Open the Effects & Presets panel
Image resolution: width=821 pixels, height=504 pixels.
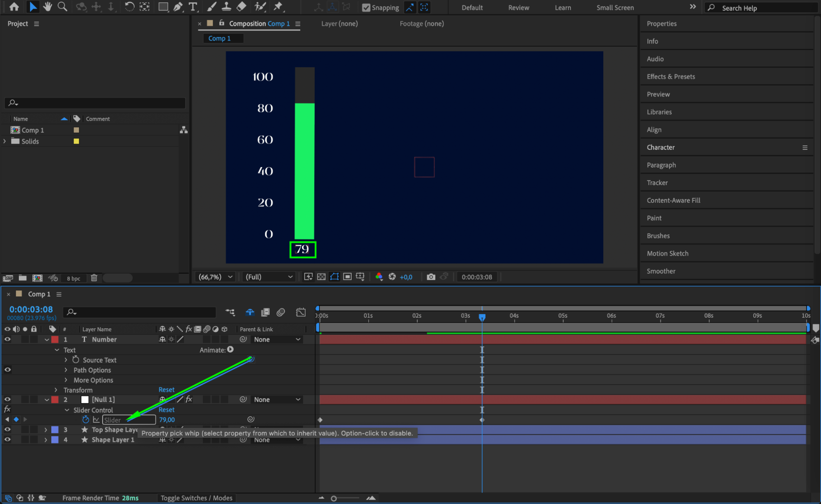[671, 76]
